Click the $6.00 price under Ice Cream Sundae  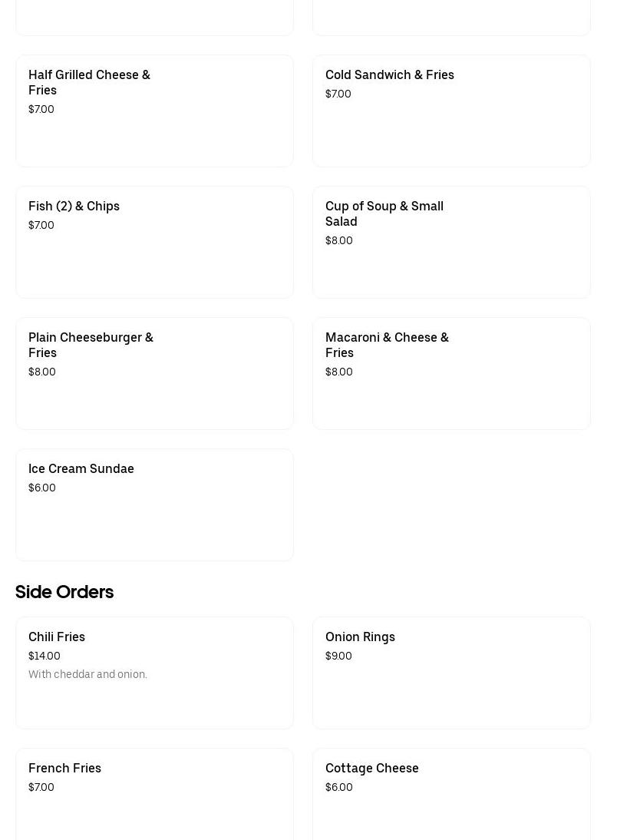(42, 488)
